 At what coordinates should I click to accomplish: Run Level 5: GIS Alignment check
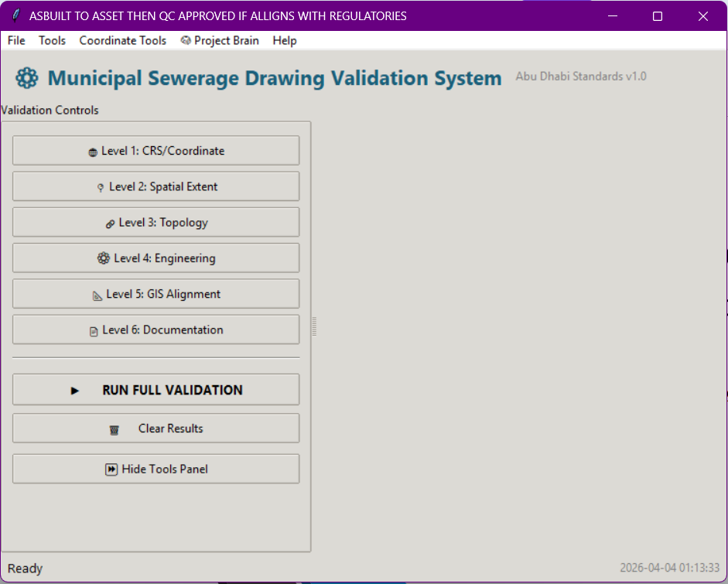point(156,294)
